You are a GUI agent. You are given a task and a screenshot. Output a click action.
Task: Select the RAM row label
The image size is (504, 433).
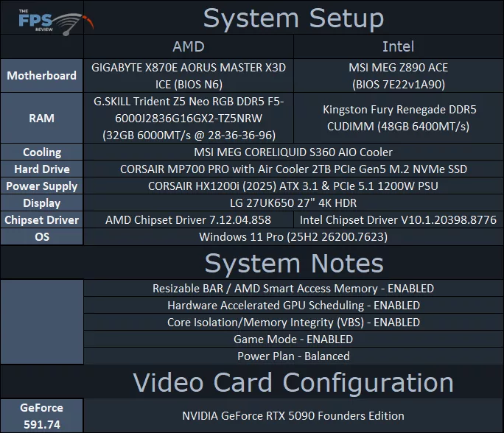click(42, 118)
